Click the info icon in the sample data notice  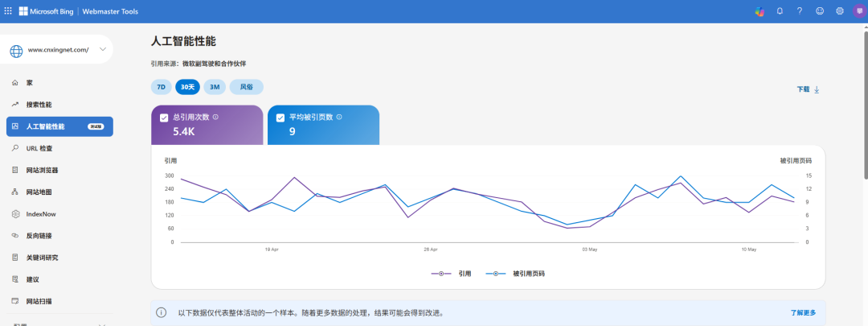click(161, 312)
